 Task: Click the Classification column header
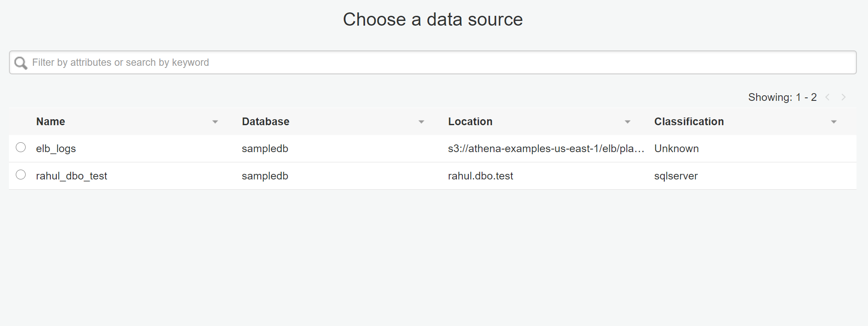pos(689,122)
